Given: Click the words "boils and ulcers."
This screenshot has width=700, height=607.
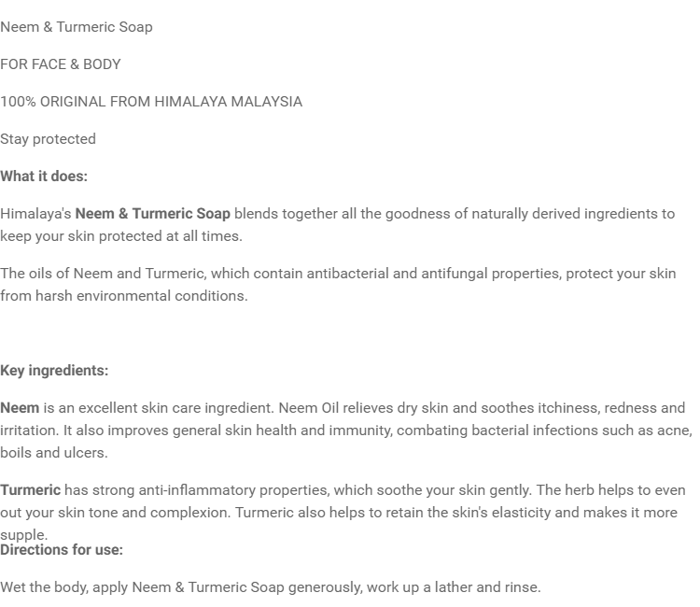Looking at the screenshot, I should (54, 453).
